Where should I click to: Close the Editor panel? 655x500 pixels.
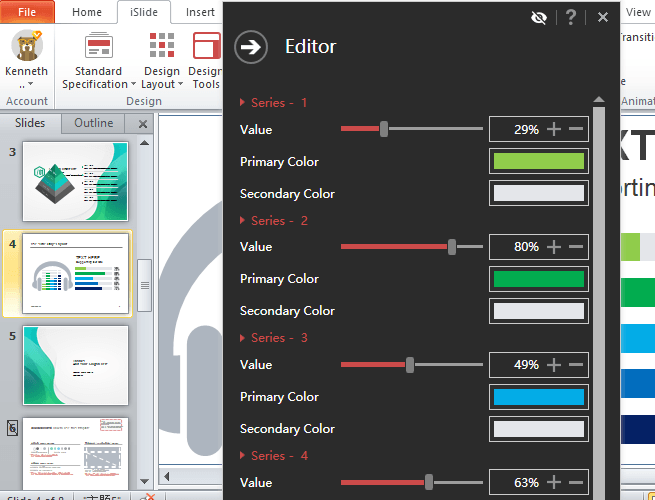click(x=602, y=17)
